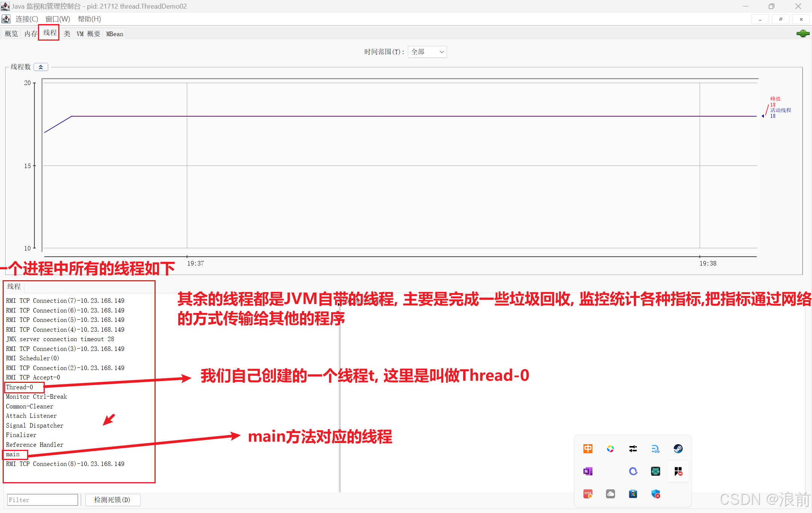Click the gray cloud tray icon
812x513 pixels.
(610, 494)
